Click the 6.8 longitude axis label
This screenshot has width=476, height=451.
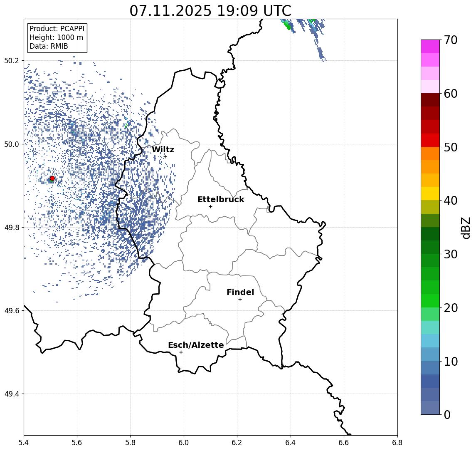pyautogui.click(x=397, y=443)
